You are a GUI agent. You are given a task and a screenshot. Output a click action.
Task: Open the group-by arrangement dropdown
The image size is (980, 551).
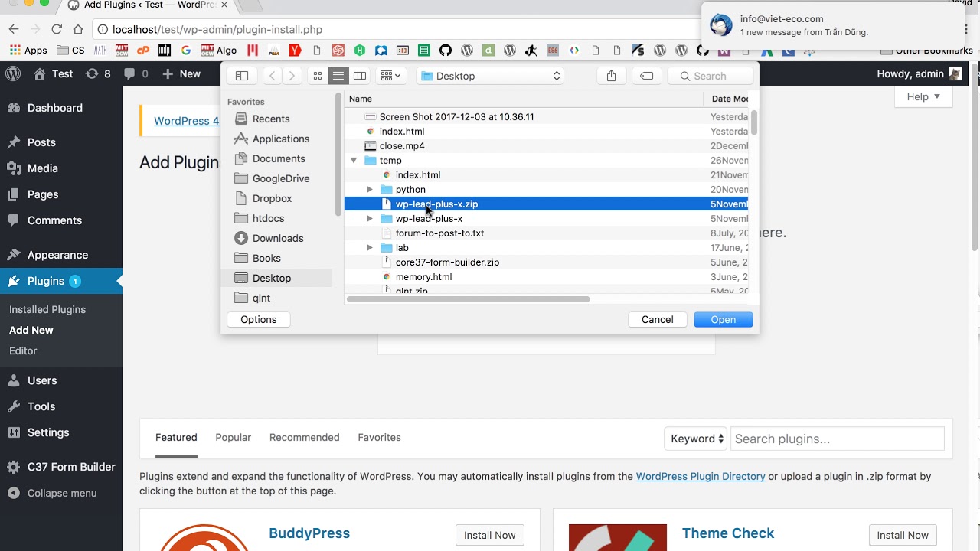tap(391, 76)
